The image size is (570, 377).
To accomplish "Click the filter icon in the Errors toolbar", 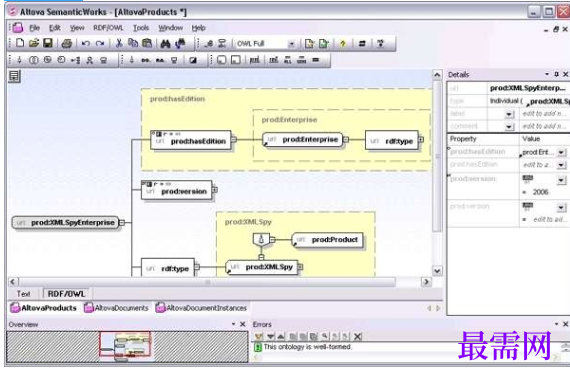I will [x=258, y=336].
